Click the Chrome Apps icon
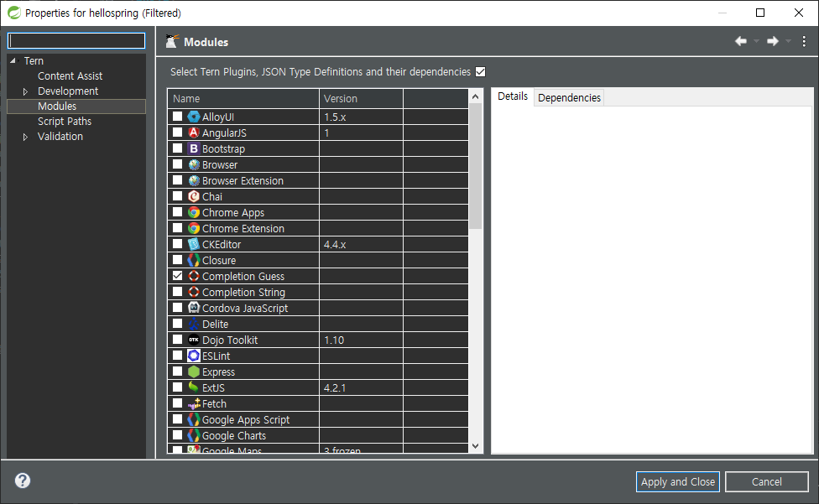Screen dimensions: 819x504 pos(194,212)
